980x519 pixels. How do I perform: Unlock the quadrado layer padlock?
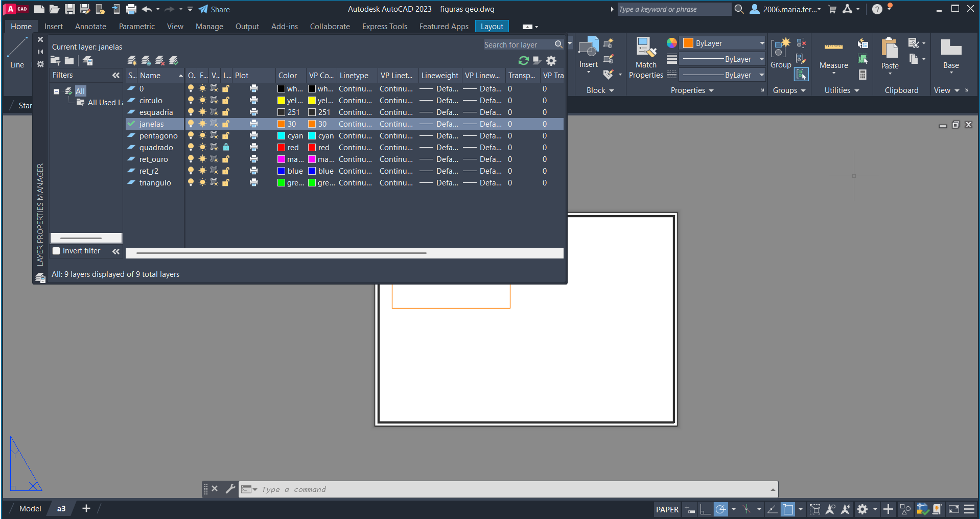pyautogui.click(x=226, y=148)
